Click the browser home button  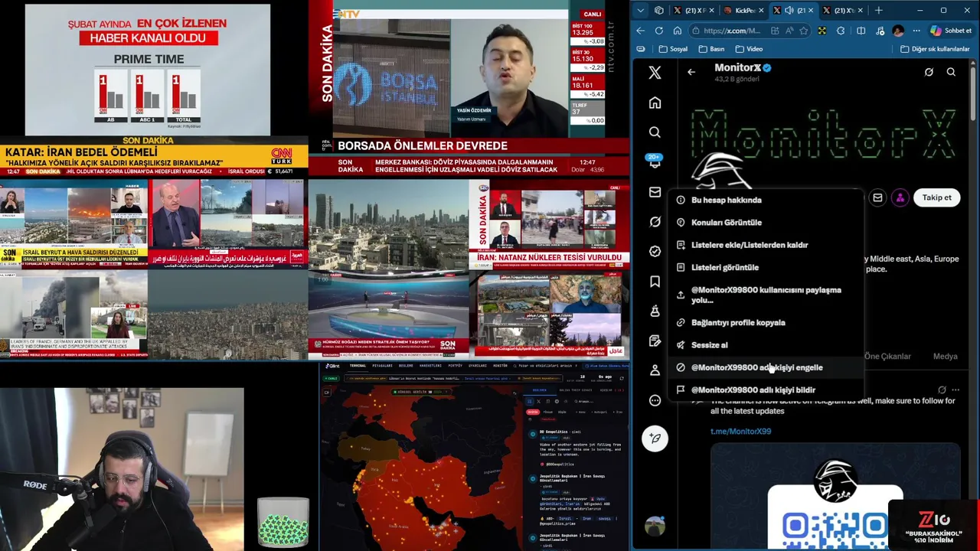pyautogui.click(x=678, y=31)
